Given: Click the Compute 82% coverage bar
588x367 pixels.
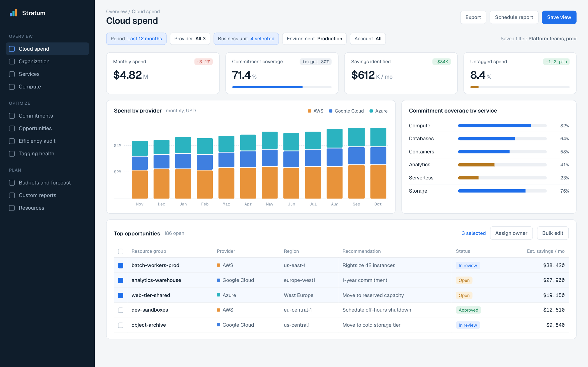Looking at the screenshot, I should (x=502, y=126).
